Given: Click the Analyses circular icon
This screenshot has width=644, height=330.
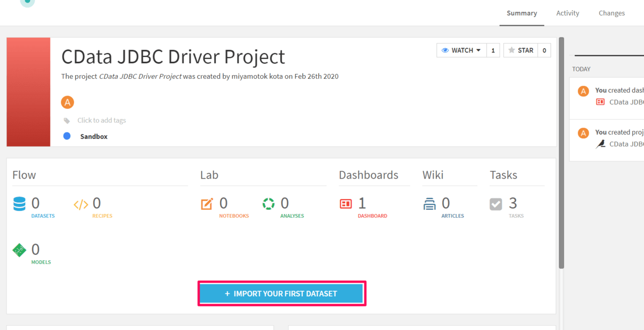Looking at the screenshot, I should pyautogui.click(x=268, y=204).
